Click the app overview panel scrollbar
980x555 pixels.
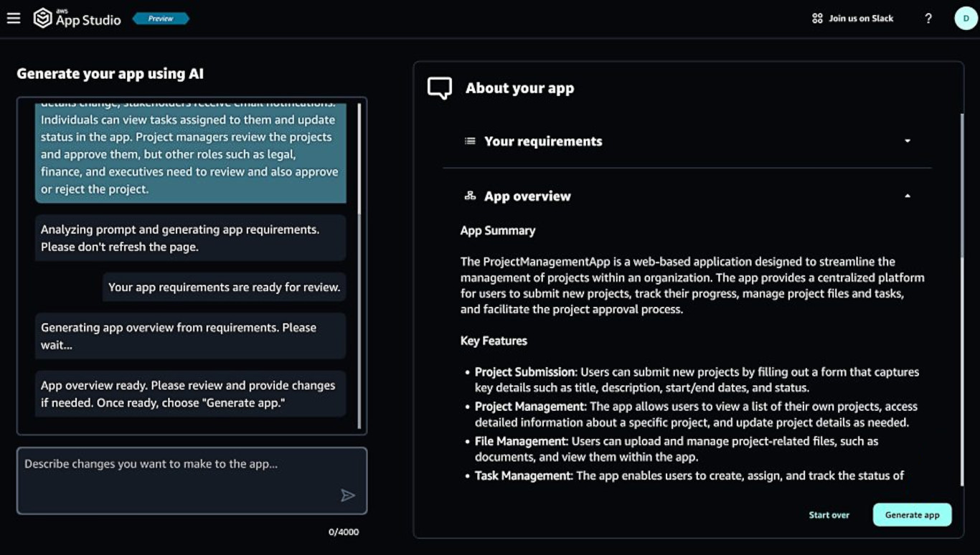coord(962,186)
